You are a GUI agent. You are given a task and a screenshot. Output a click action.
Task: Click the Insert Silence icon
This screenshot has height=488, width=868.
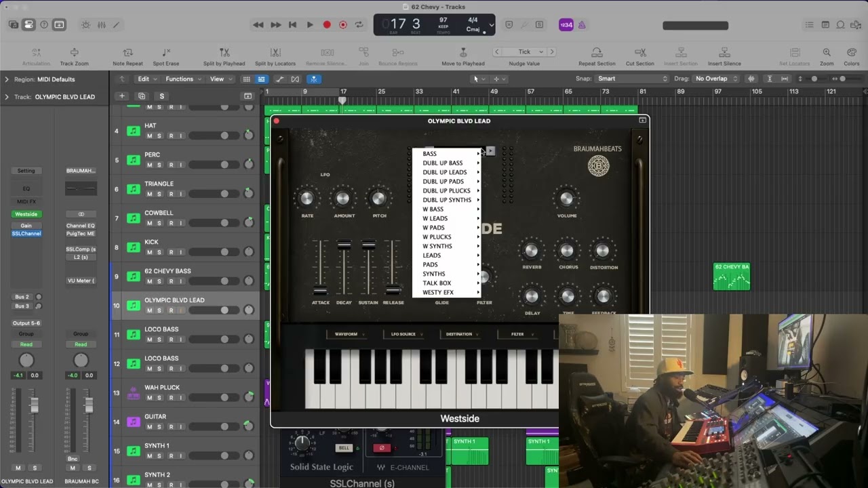point(724,52)
